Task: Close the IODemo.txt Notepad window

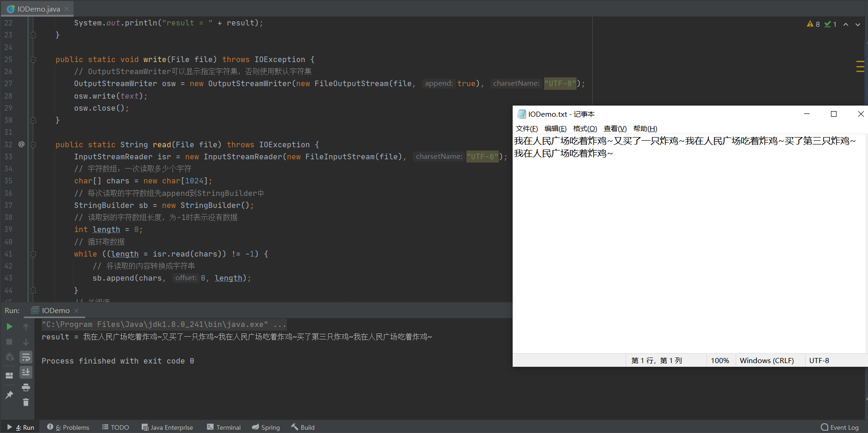Action: (861, 114)
